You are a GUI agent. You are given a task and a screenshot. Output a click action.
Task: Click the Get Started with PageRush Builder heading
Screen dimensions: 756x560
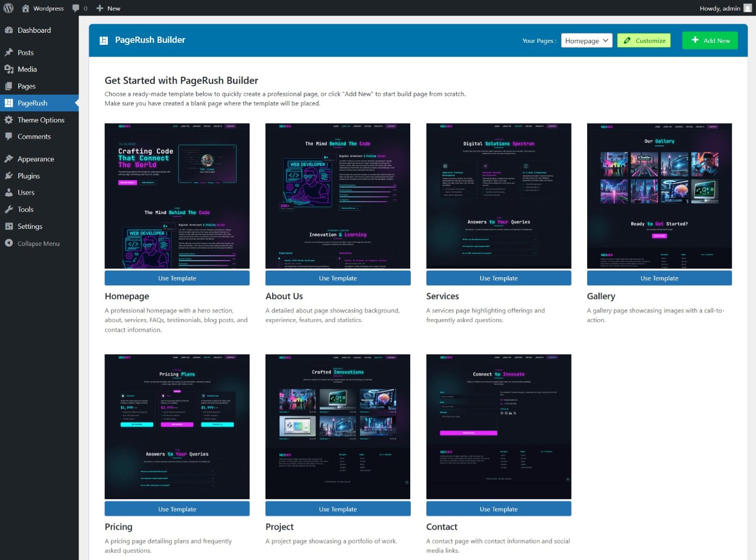pos(181,81)
